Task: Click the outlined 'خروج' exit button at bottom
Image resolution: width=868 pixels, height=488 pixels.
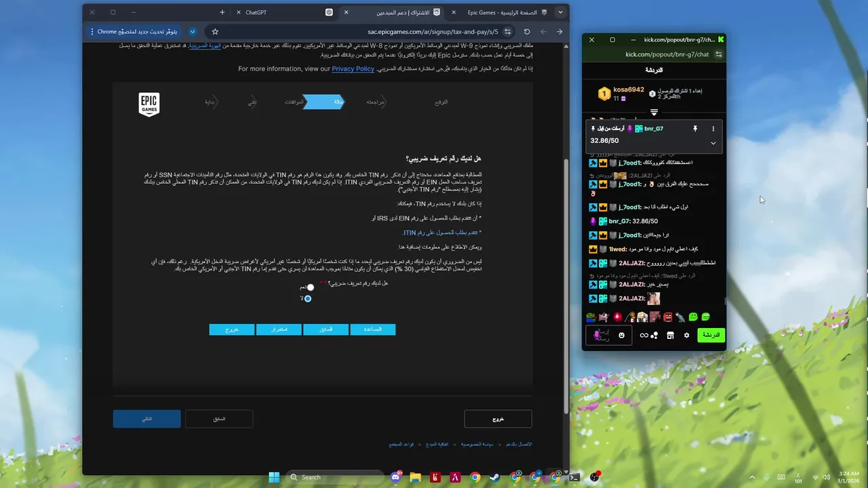Action: click(x=498, y=419)
